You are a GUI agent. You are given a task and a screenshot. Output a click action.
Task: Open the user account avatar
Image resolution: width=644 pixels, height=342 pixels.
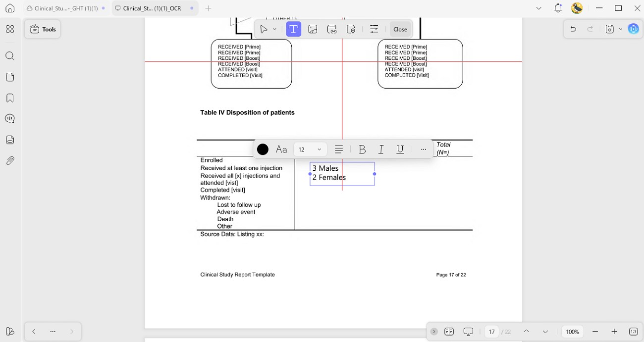click(577, 8)
